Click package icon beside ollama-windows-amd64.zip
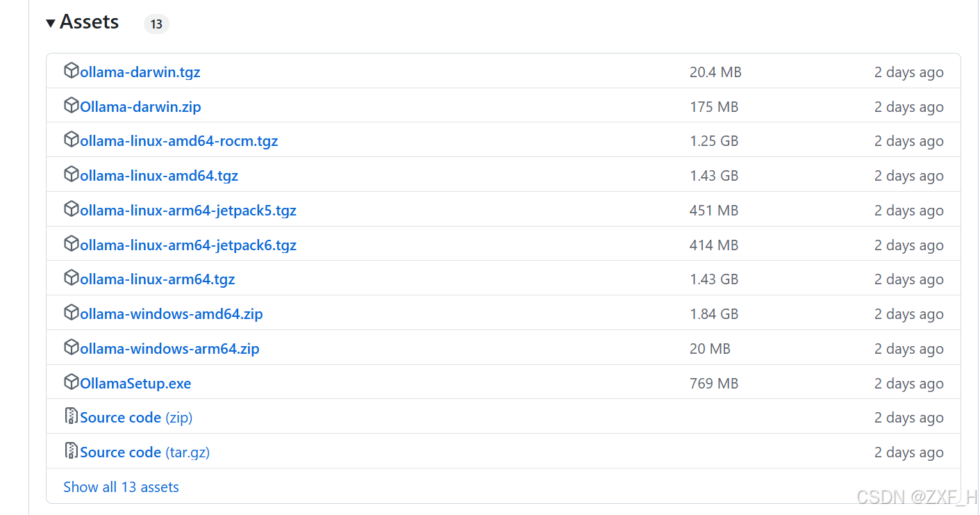The width and height of the screenshot is (980, 515). coord(71,313)
